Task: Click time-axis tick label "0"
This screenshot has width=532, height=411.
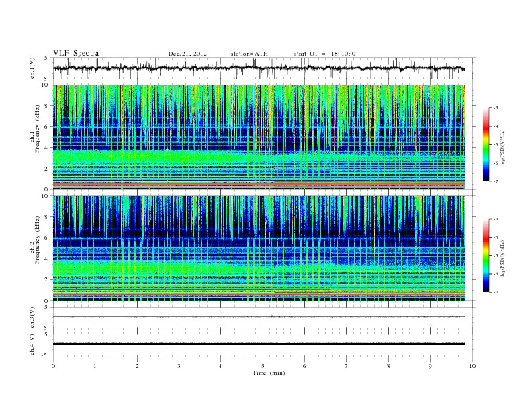Action: click(53, 366)
